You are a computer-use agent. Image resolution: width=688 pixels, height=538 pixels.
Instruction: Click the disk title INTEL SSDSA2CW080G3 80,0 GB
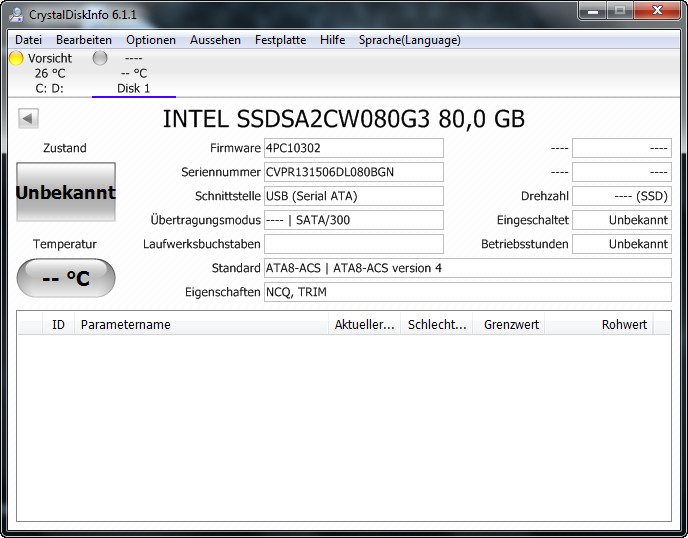[344, 119]
